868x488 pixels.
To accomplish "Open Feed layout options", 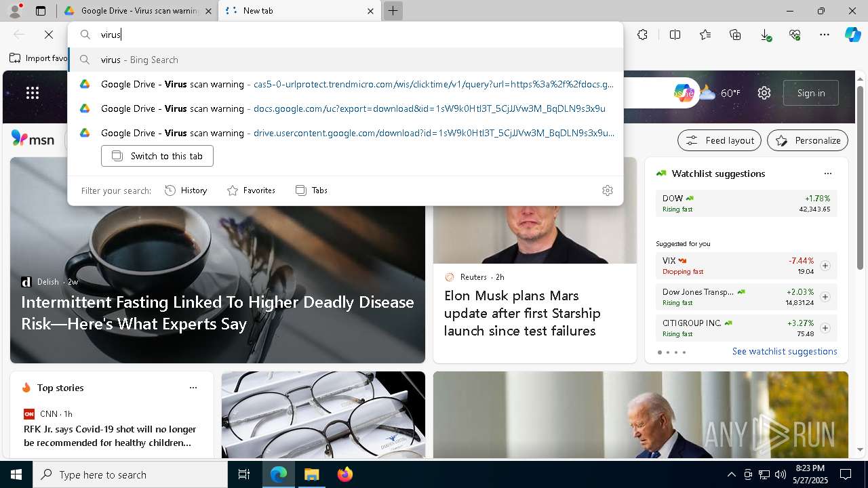I will pos(720,140).
